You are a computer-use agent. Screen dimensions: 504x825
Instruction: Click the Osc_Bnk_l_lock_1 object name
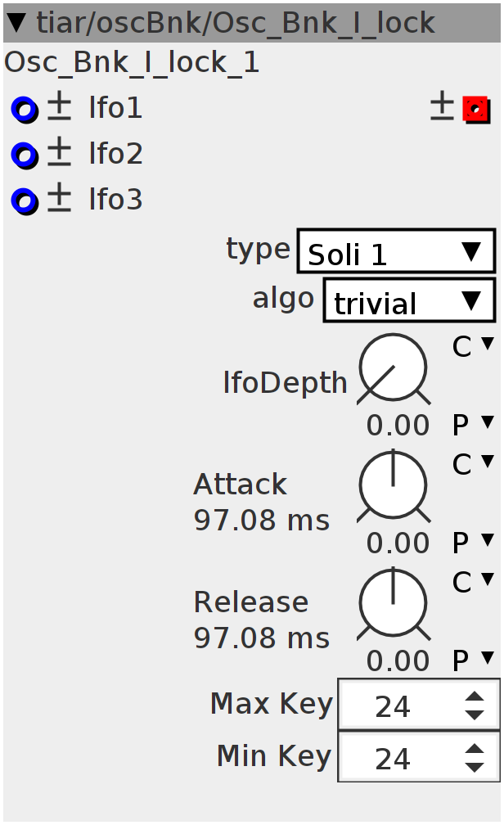[132, 62]
